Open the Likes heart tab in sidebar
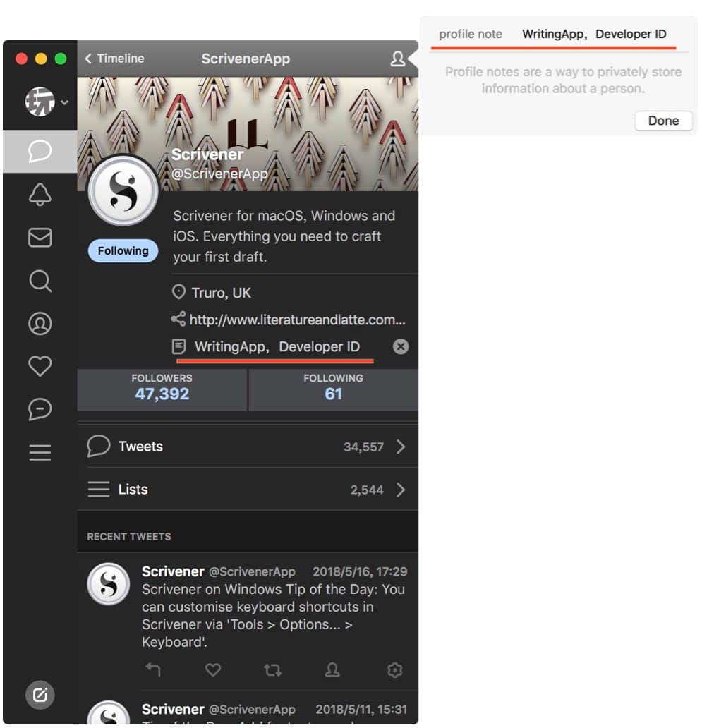This screenshot has width=714, height=728. click(x=40, y=366)
